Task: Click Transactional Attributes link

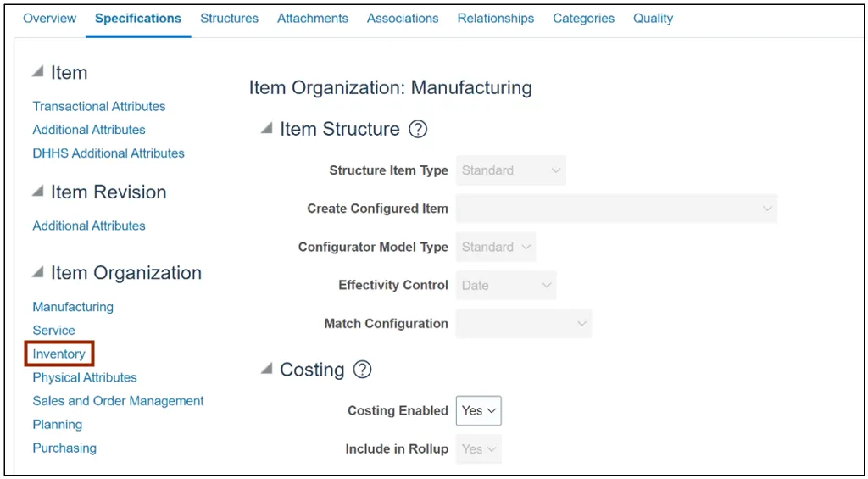Action: 99,106
